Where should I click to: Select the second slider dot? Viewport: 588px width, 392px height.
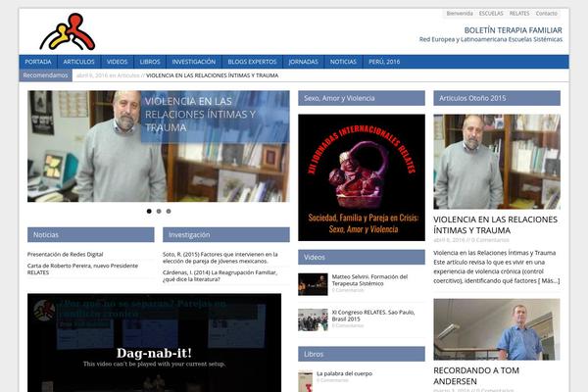159,212
